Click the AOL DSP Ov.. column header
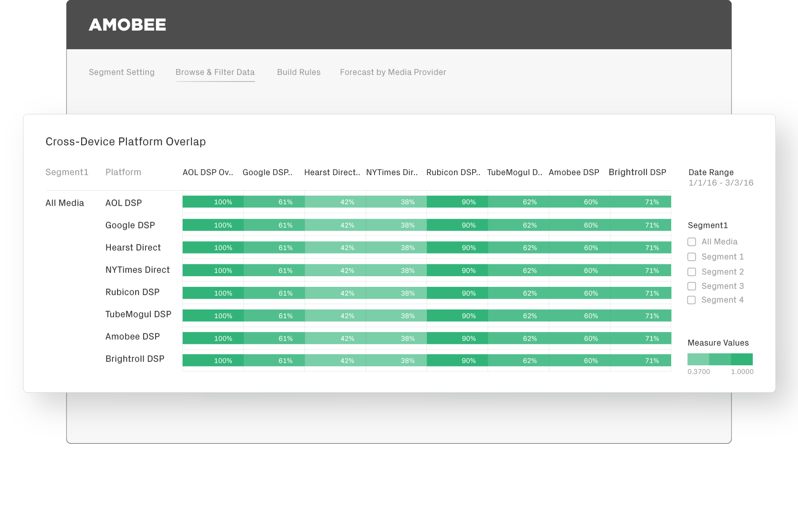 coord(208,172)
